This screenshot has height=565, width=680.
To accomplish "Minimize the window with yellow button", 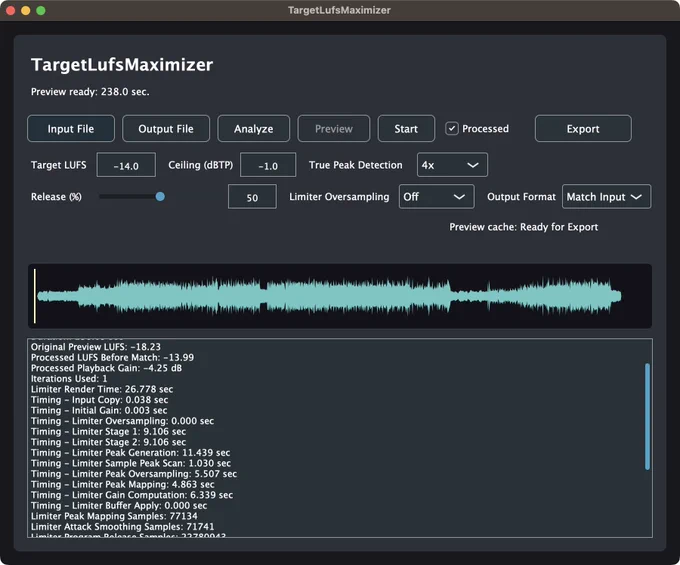I will coord(26,10).
